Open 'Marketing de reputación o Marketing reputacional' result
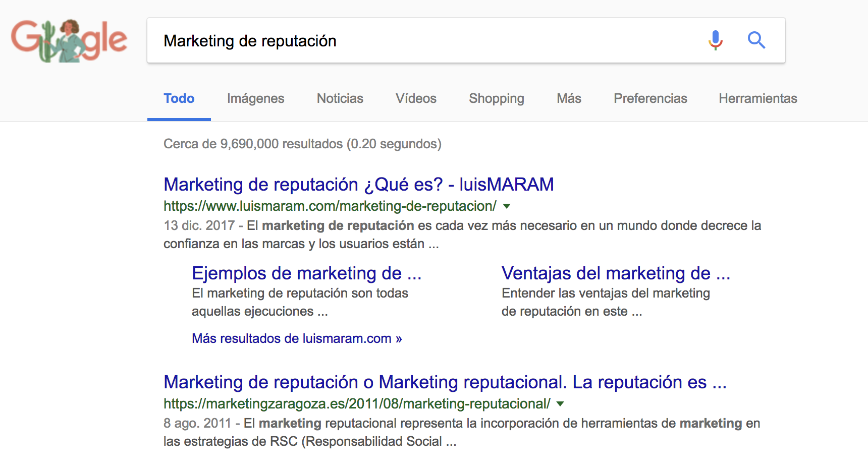 coord(445,382)
